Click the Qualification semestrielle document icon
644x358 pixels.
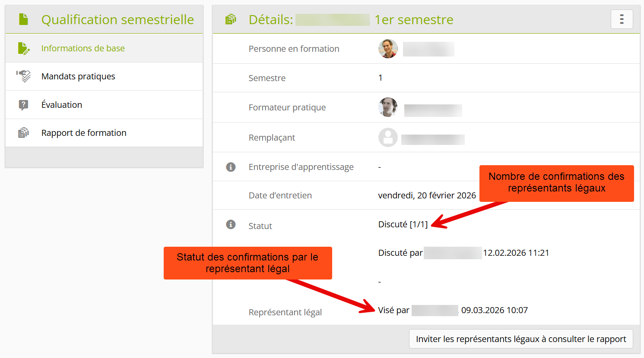pos(24,19)
